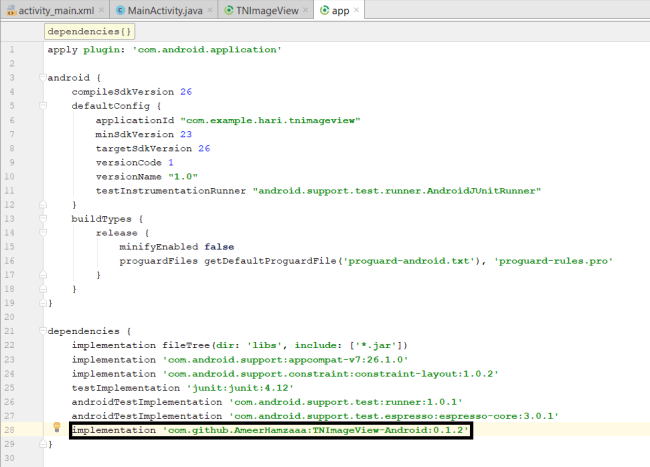650x467 pixels.
Task: Click line number 28 in gutter
Action: (x=9, y=430)
